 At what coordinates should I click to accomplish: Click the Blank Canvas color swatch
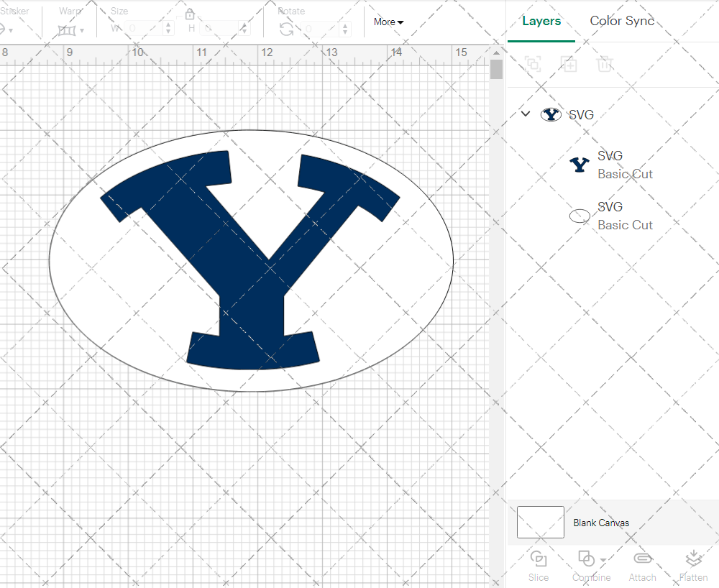(x=539, y=523)
